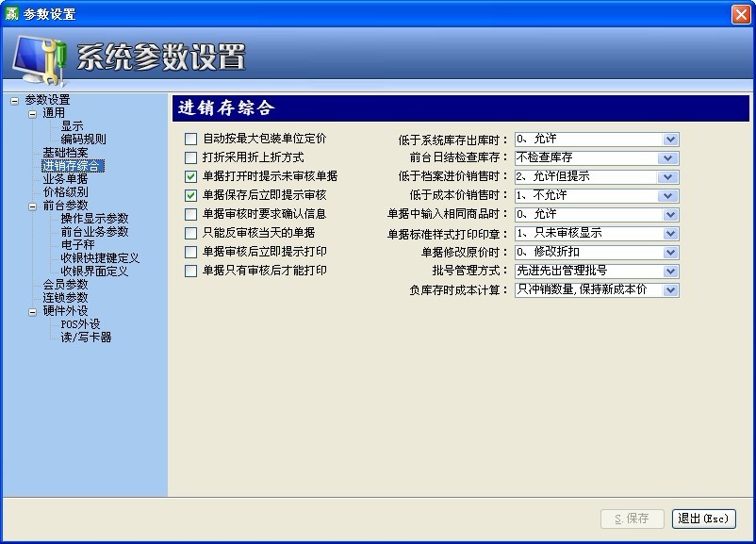The height and width of the screenshot is (544, 756).
Task: Open 基础档案 settings page
Action: point(65,153)
